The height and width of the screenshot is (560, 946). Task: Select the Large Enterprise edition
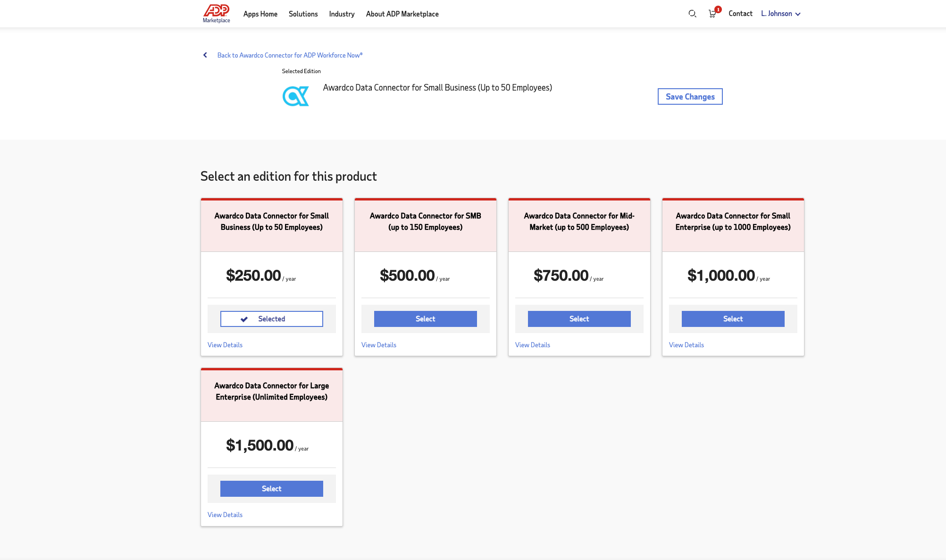(271, 488)
